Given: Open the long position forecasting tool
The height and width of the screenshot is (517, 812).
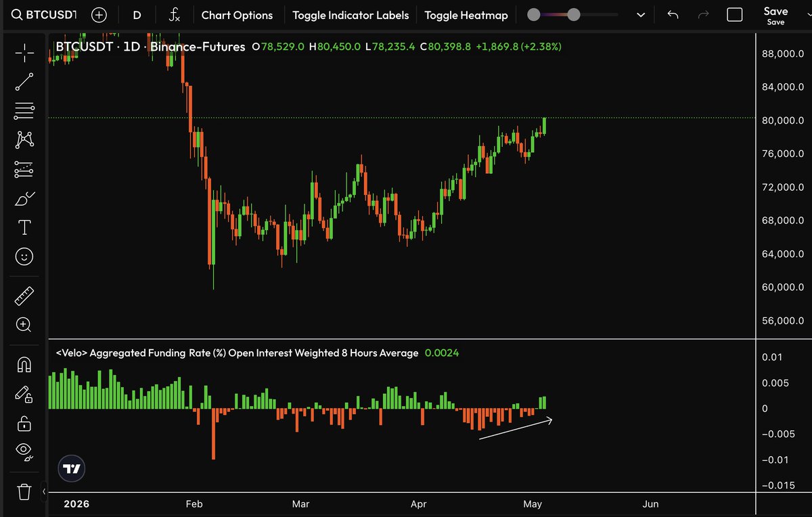Looking at the screenshot, I should point(24,169).
